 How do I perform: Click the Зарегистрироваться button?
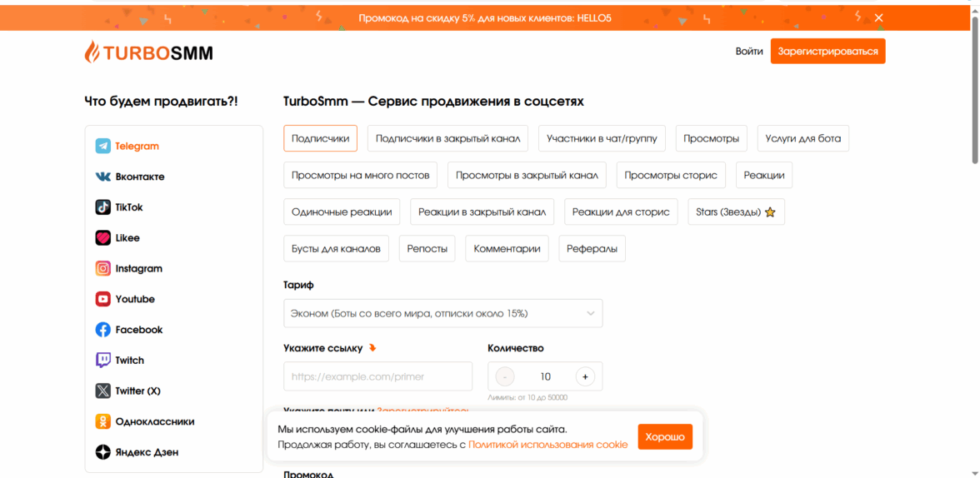coord(828,52)
